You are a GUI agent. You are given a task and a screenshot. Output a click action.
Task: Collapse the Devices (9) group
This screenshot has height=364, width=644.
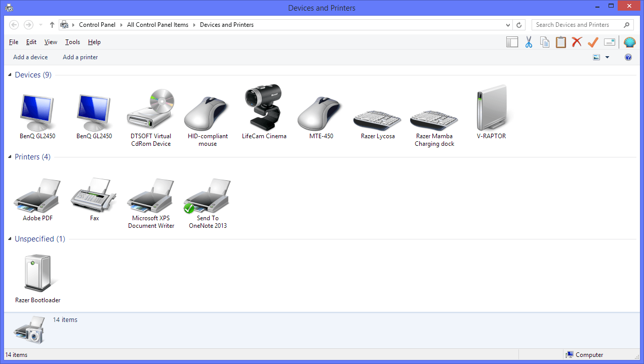[10, 75]
